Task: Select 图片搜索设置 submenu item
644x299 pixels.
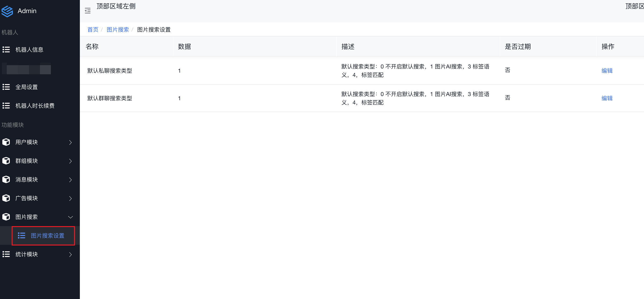Action: click(47, 235)
